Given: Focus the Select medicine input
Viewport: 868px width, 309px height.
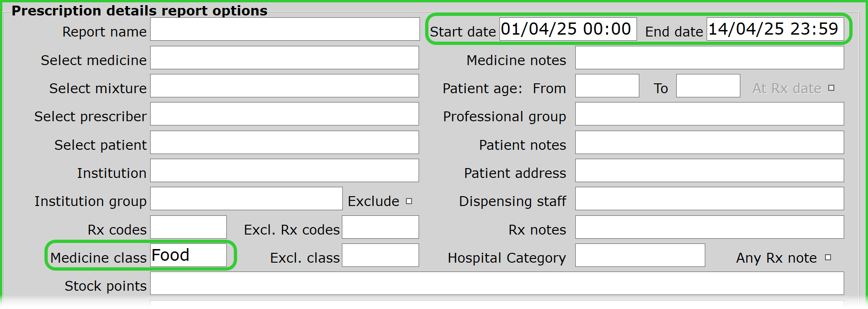Looking at the screenshot, I should point(284,58).
